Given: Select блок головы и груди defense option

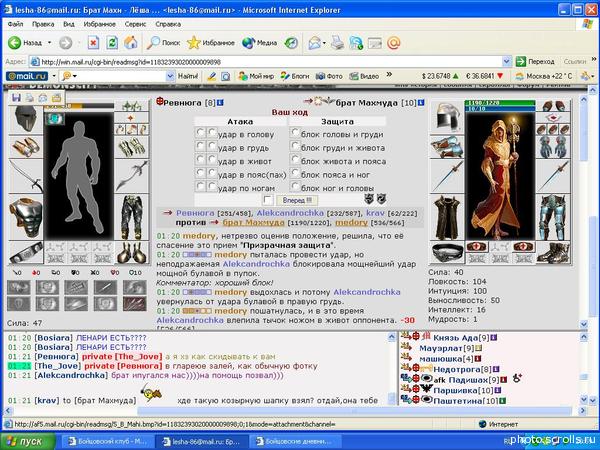Looking at the screenshot, I should point(295,133).
